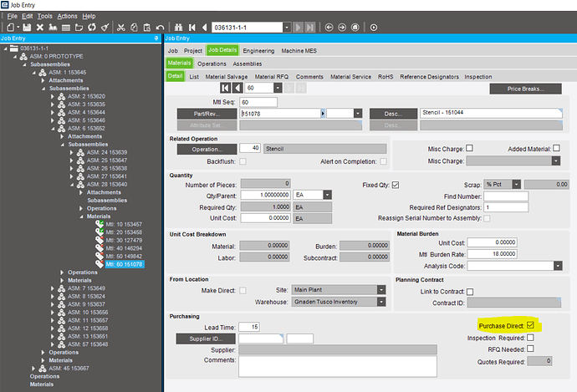Toggle the Make Direct checkbox

(x=243, y=291)
